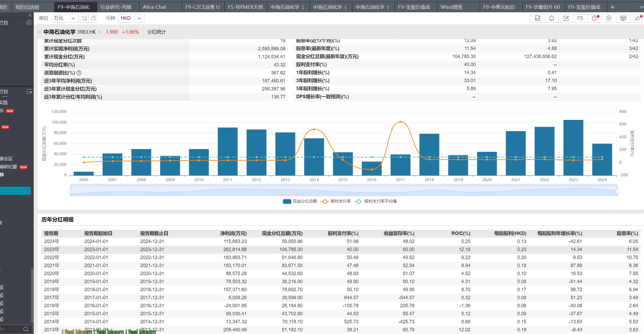Open the 万元 unit dropdown
644x334 pixels.
click(64, 18)
